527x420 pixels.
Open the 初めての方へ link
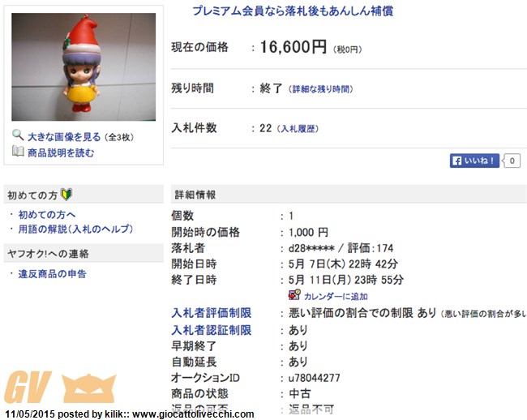pos(47,214)
